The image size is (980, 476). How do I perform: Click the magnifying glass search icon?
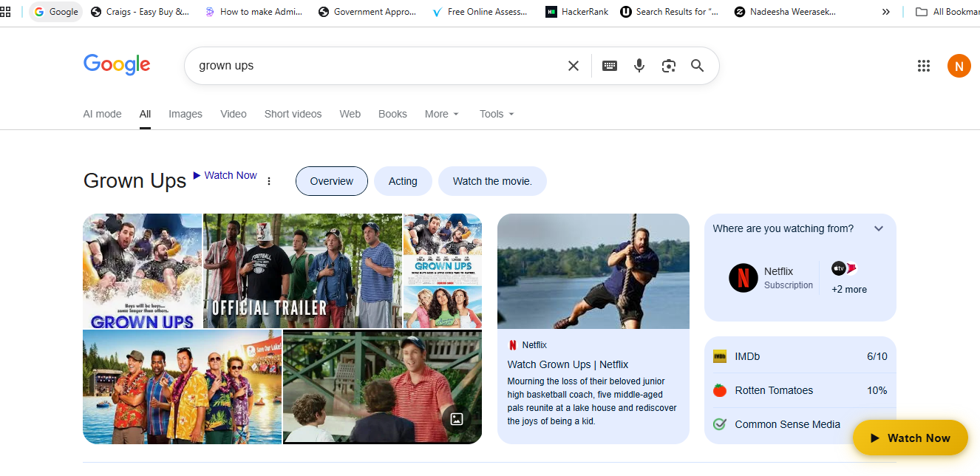(698, 66)
